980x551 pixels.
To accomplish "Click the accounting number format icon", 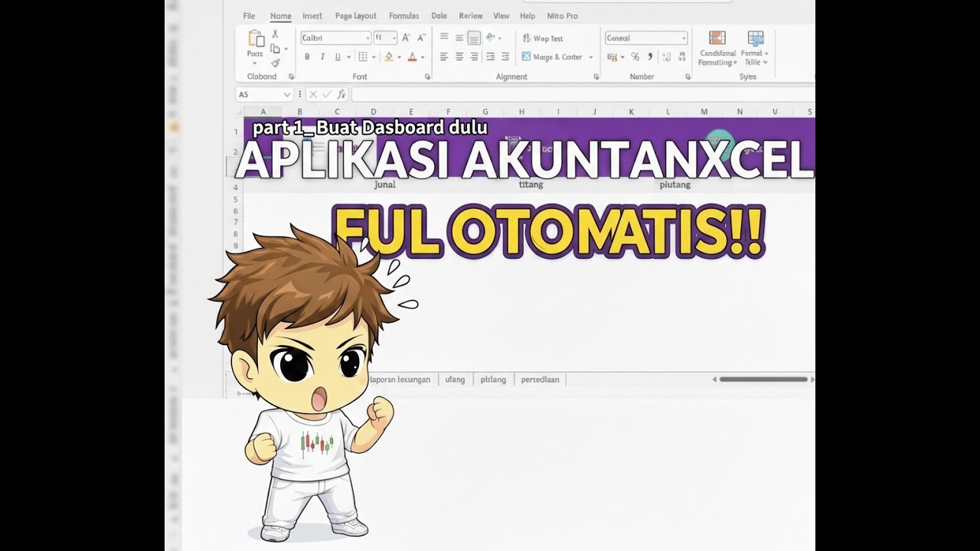I will [612, 57].
